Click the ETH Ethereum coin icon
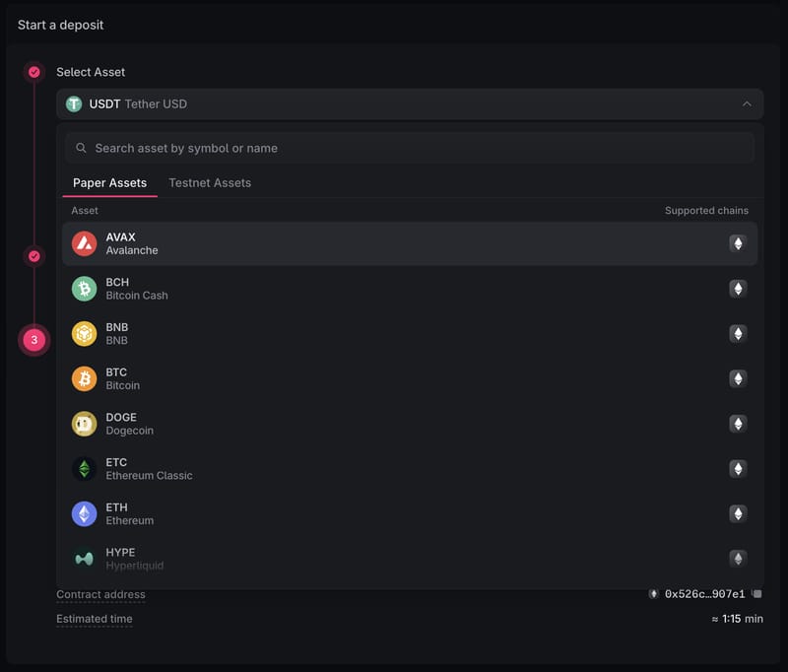Viewport: 788px width, 672px height. click(x=84, y=513)
